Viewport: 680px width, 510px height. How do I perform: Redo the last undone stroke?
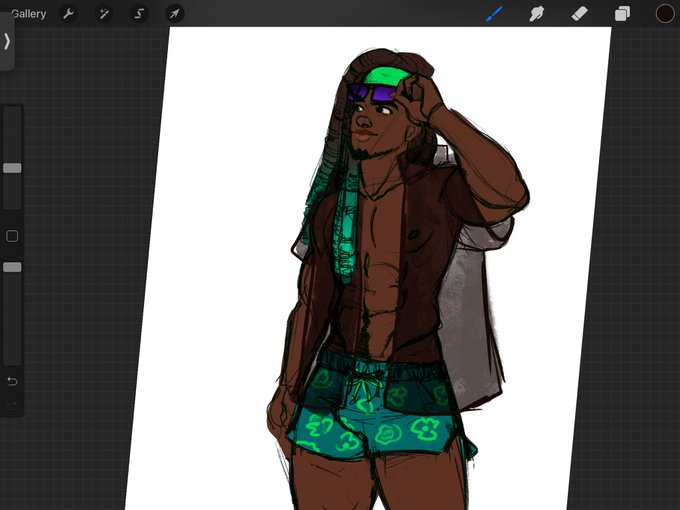(12, 405)
